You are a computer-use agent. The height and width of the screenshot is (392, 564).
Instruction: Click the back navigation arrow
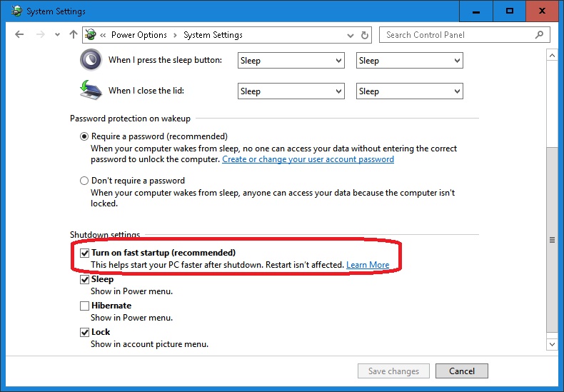click(x=19, y=34)
